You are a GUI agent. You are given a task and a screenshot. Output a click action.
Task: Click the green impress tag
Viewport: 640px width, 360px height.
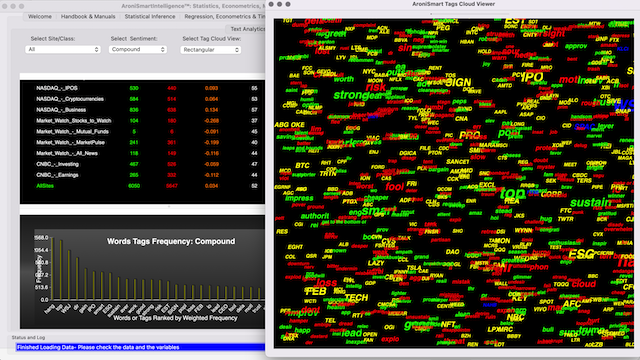pos(299,198)
